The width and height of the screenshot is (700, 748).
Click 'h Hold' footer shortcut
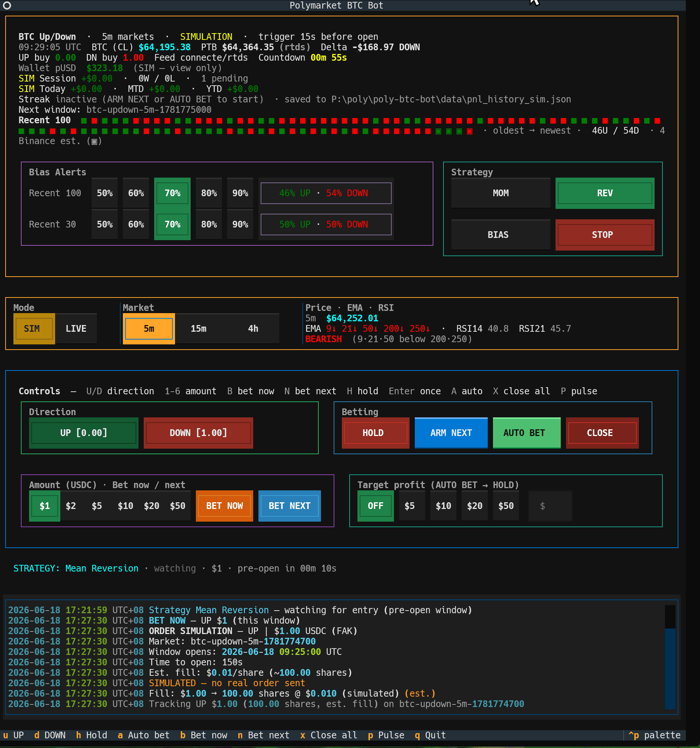(x=92, y=735)
